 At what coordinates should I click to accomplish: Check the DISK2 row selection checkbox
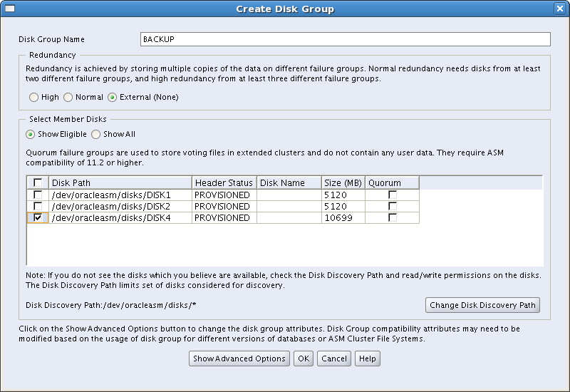pos(38,206)
